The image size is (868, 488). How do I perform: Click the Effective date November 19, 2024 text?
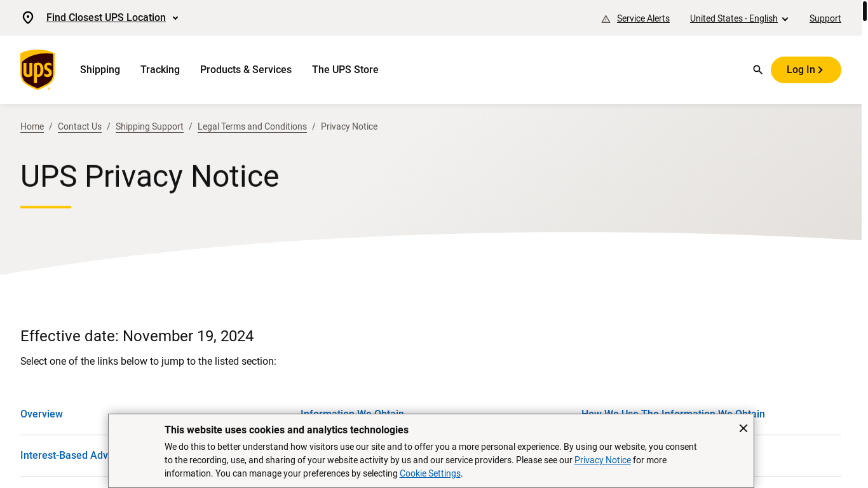point(137,336)
